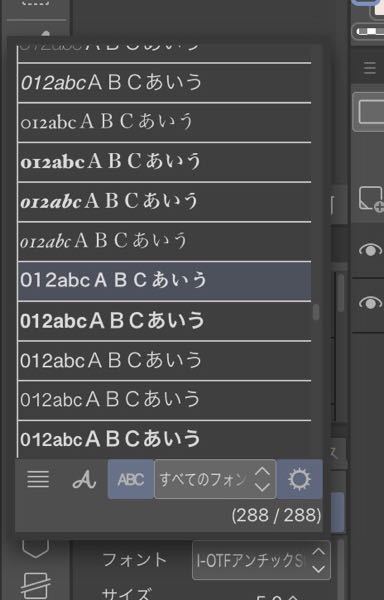Open the すべてのフォント filter dropdown
384x600 pixels.
pyautogui.click(x=215, y=479)
